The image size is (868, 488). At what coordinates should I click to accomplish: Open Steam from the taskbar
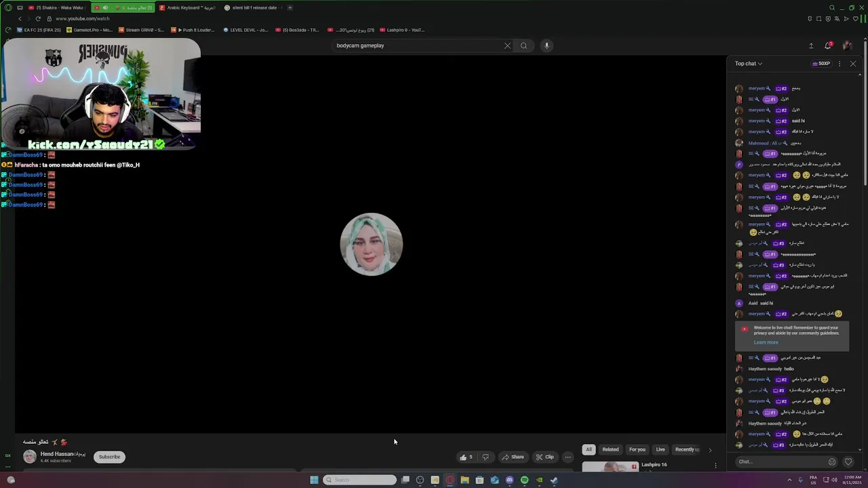[x=554, y=480]
